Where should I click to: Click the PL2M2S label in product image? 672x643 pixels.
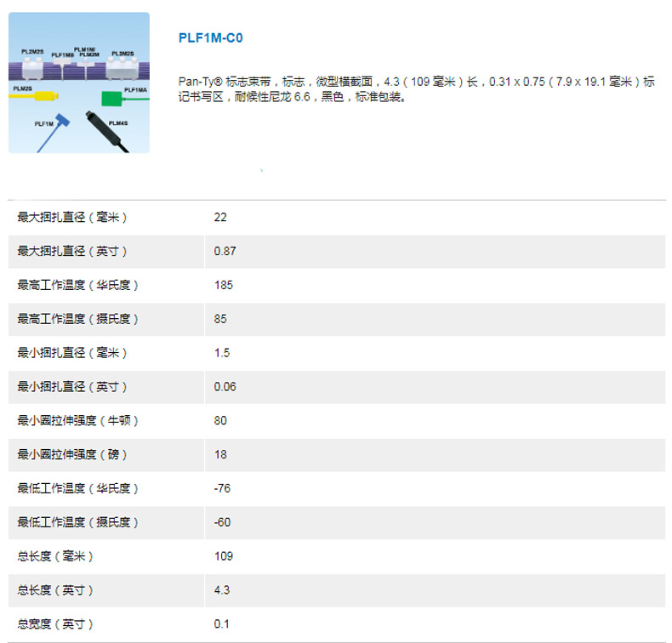pyautogui.click(x=32, y=52)
